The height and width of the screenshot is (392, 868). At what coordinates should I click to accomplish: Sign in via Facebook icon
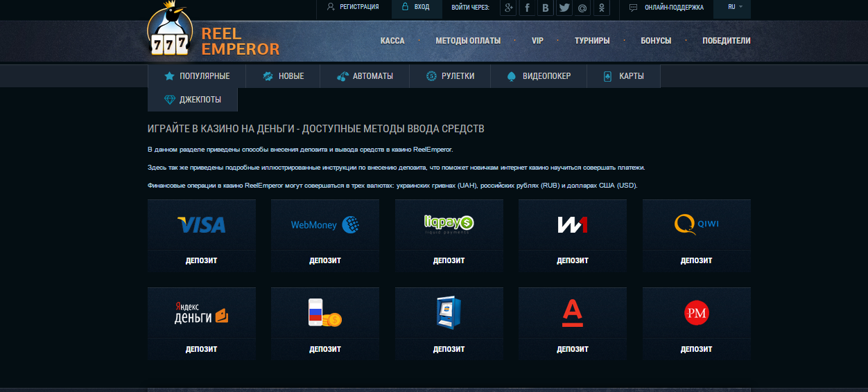point(528,8)
